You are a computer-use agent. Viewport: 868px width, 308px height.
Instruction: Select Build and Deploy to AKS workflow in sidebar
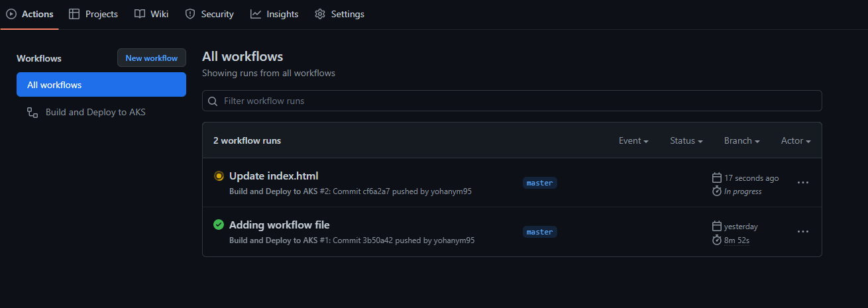click(x=95, y=113)
